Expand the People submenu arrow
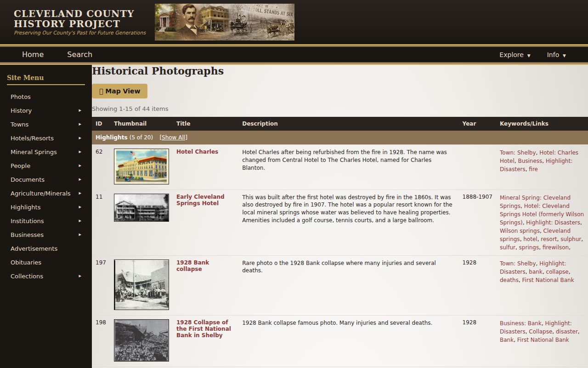Image resolution: width=588 pixels, height=368 pixels. click(80, 166)
